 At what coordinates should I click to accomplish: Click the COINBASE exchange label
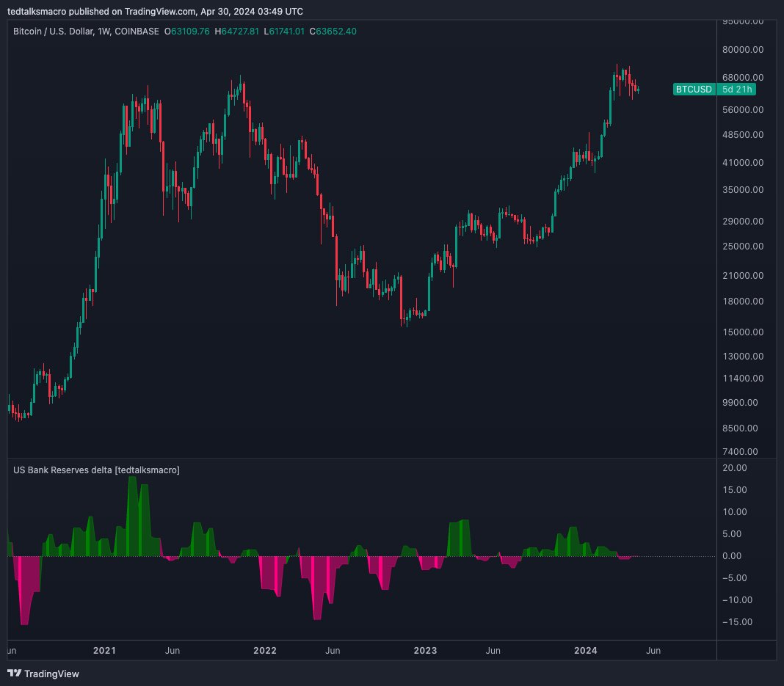coord(137,31)
